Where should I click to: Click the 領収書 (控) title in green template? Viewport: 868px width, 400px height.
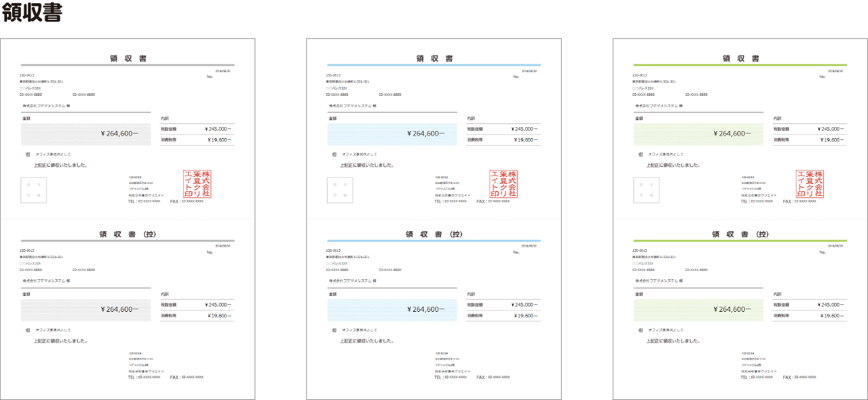[740, 234]
